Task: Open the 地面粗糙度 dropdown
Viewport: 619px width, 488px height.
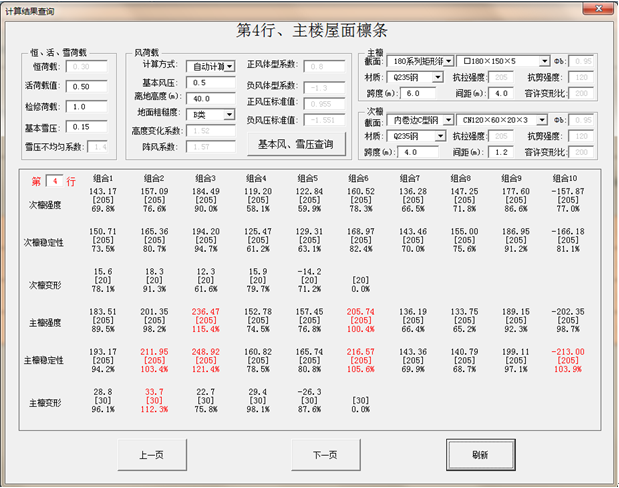Action: (x=230, y=114)
